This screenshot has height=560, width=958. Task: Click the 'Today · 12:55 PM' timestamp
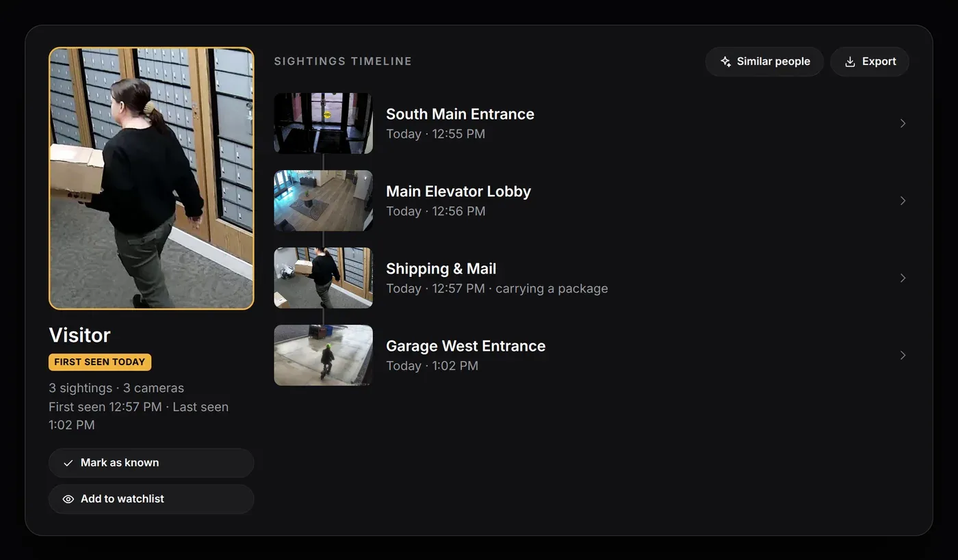point(435,134)
